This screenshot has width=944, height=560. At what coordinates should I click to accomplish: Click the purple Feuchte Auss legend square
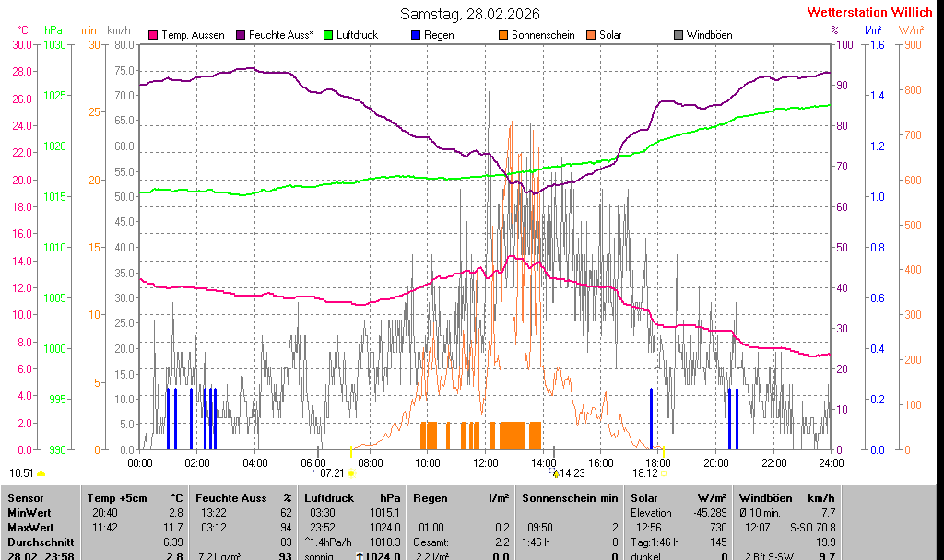pyautogui.click(x=242, y=35)
